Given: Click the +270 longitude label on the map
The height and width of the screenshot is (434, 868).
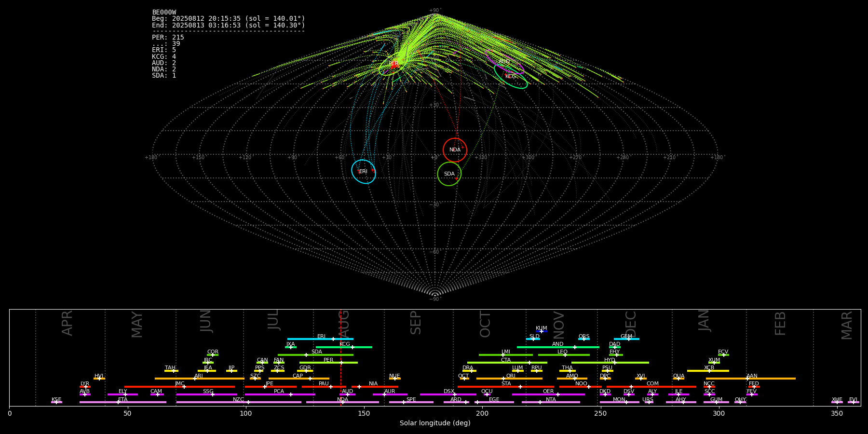Looking at the screenshot, I should [575, 157].
